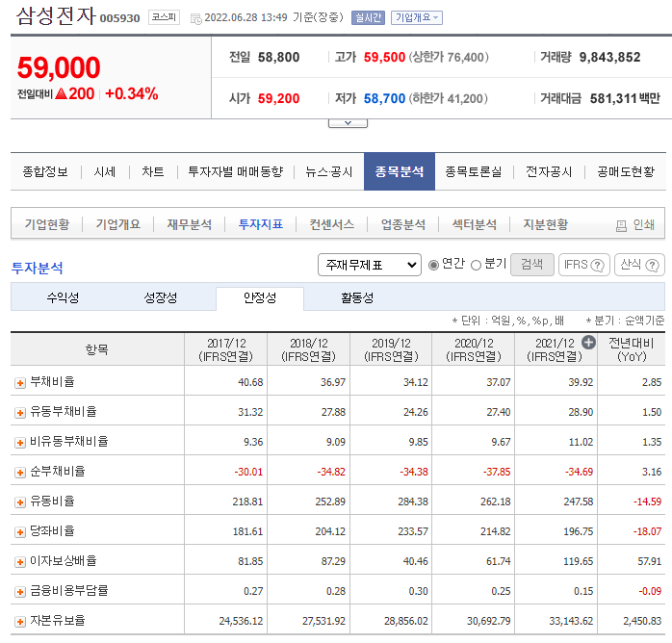Open the 주재무제표 dropdown

coord(370,265)
